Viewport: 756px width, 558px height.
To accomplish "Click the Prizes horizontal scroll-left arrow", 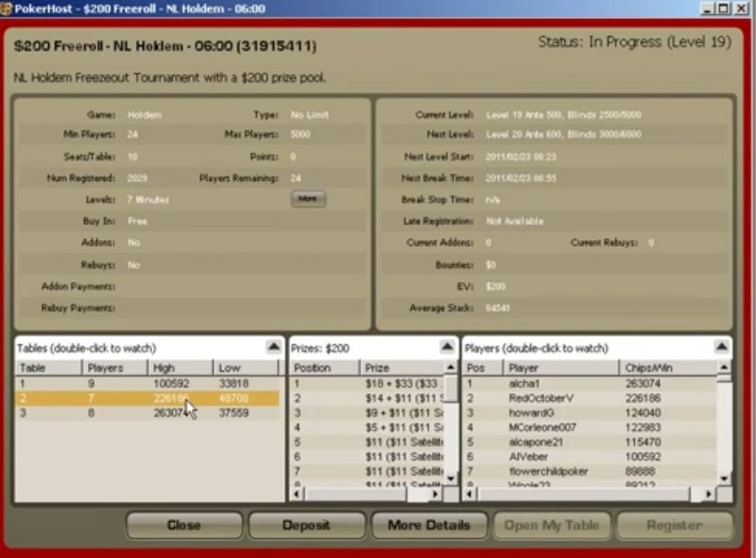I will point(297,494).
